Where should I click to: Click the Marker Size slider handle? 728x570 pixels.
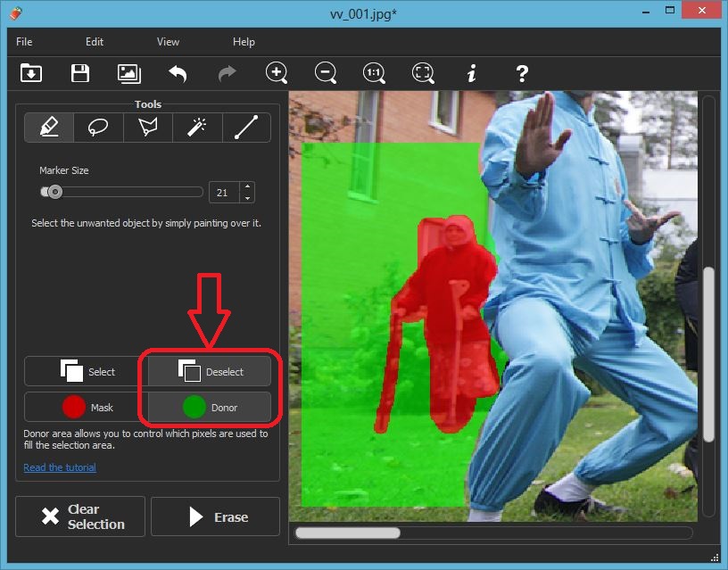point(55,192)
